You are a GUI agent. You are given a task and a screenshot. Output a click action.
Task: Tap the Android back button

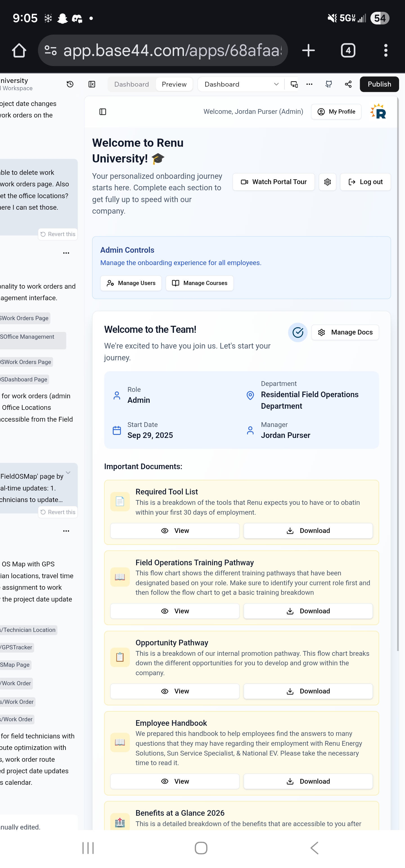pyautogui.click(x=314, y=848)
